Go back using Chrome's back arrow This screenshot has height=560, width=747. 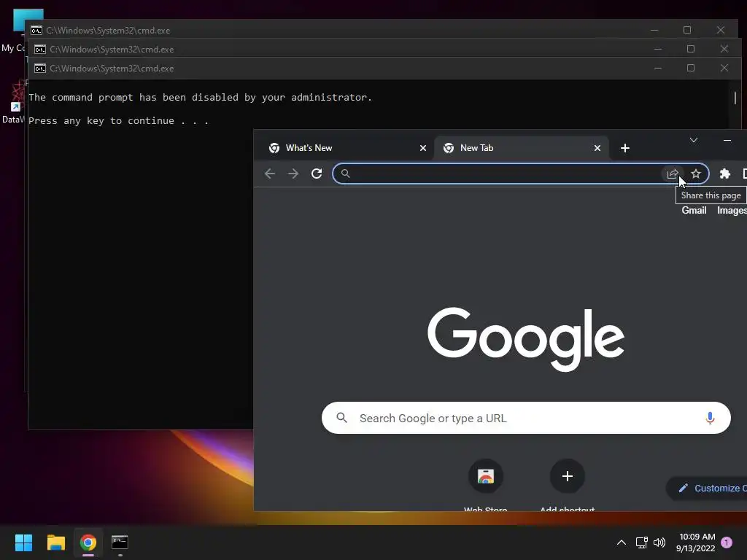pyautogui.click(x=270, y=174)
